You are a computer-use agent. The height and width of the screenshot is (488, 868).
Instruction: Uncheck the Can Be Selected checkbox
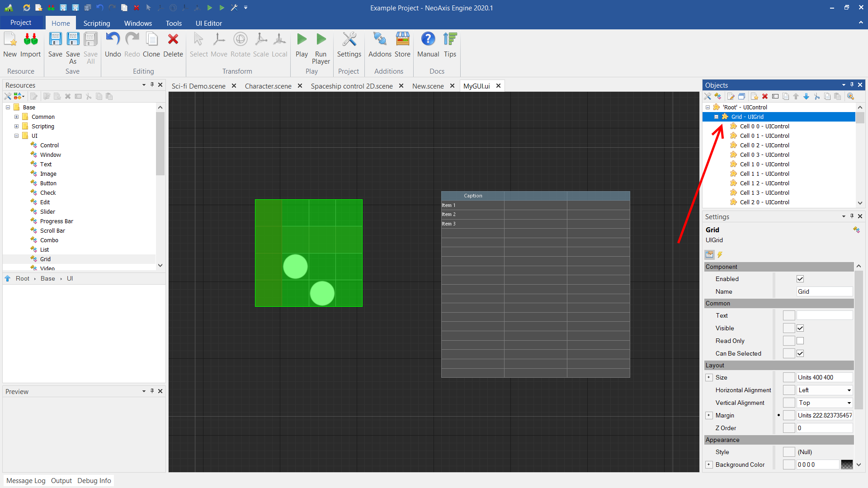pyautogui.click(x=800, y=353)
